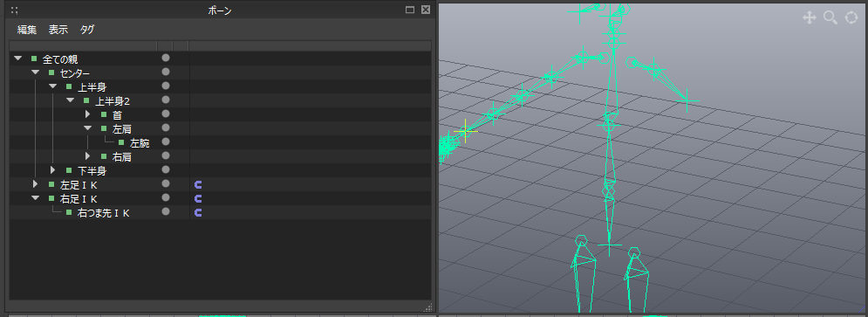This screenshot has height=317, width=868.
Task: Expand the 首 bone node
Action: tap(87, 114)
